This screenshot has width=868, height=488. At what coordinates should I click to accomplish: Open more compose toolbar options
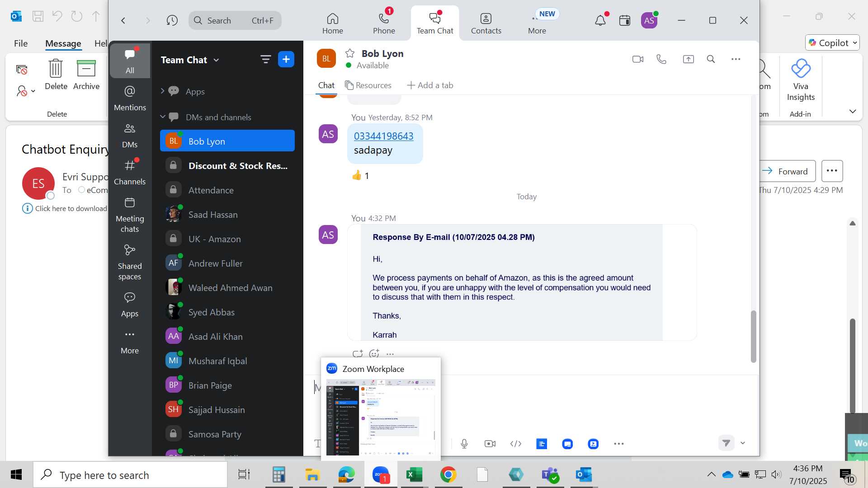619,444
